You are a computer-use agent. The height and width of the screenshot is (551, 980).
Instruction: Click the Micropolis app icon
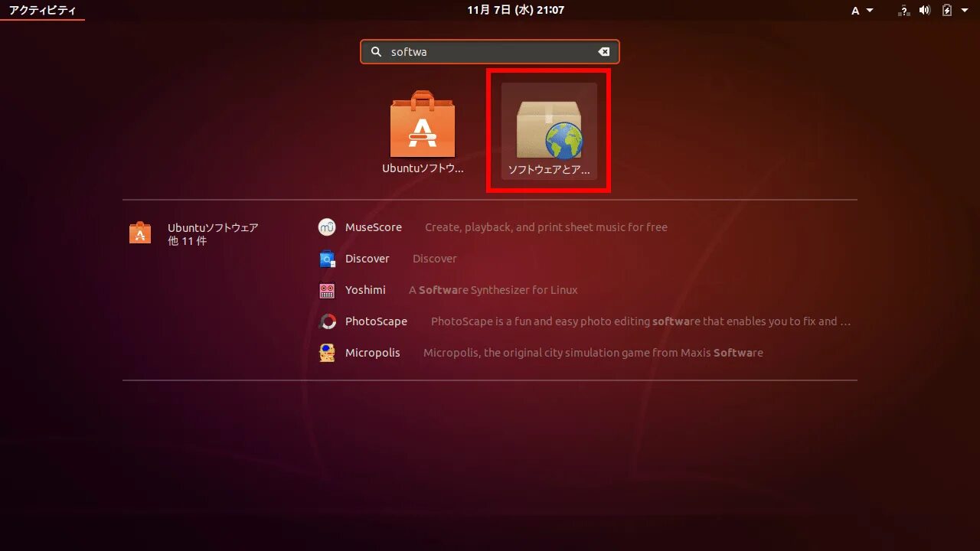click(x=327, y=353)
